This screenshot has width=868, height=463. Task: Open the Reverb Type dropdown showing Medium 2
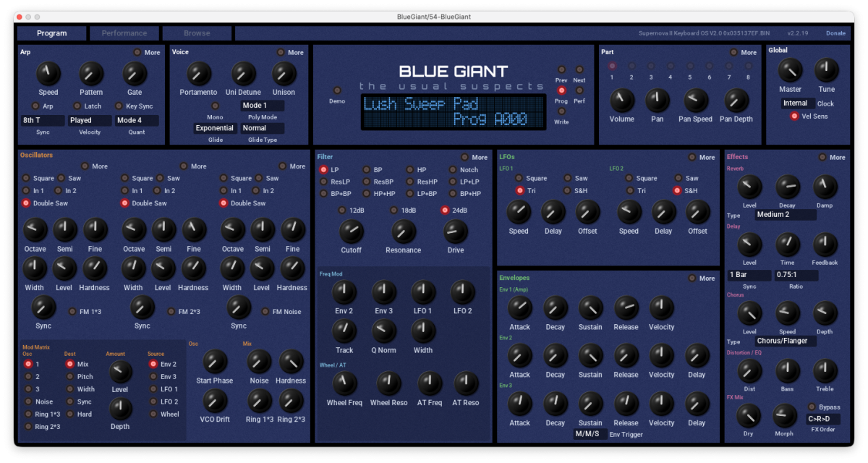click(x=786, y=215)
